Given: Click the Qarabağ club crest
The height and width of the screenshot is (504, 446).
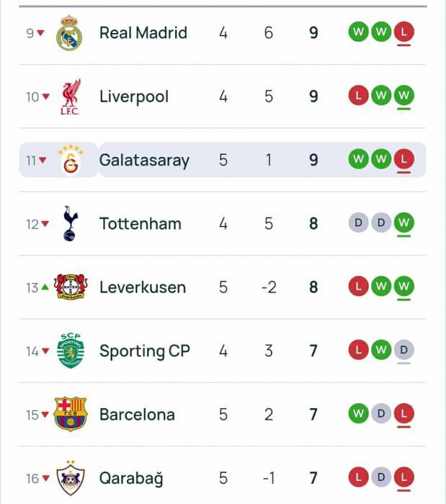Looking at the screenshot, I should 70,478.
